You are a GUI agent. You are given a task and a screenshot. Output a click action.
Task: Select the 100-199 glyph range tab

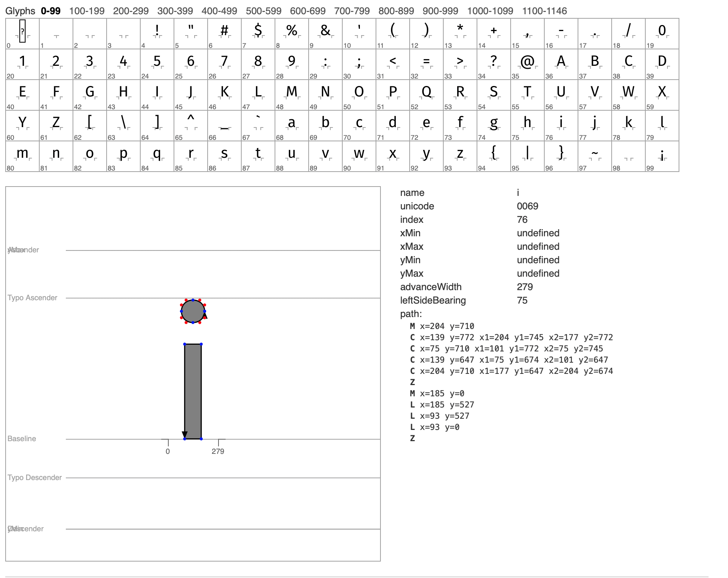87,11
